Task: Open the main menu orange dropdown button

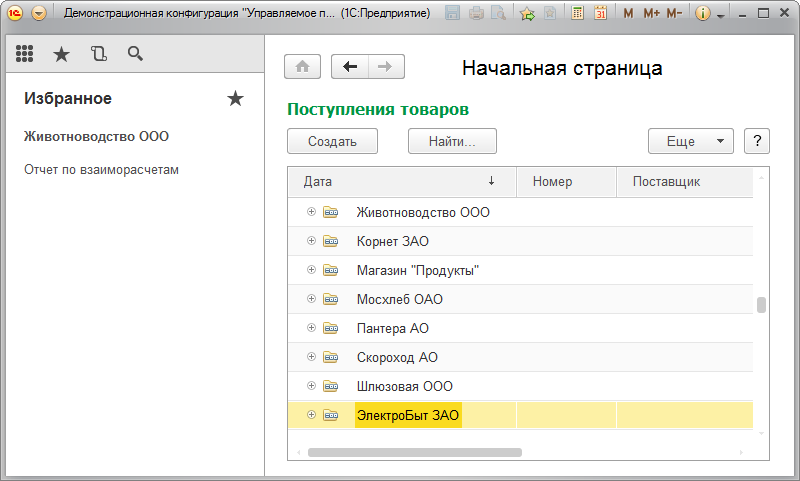Action: [x=39, y=14]
